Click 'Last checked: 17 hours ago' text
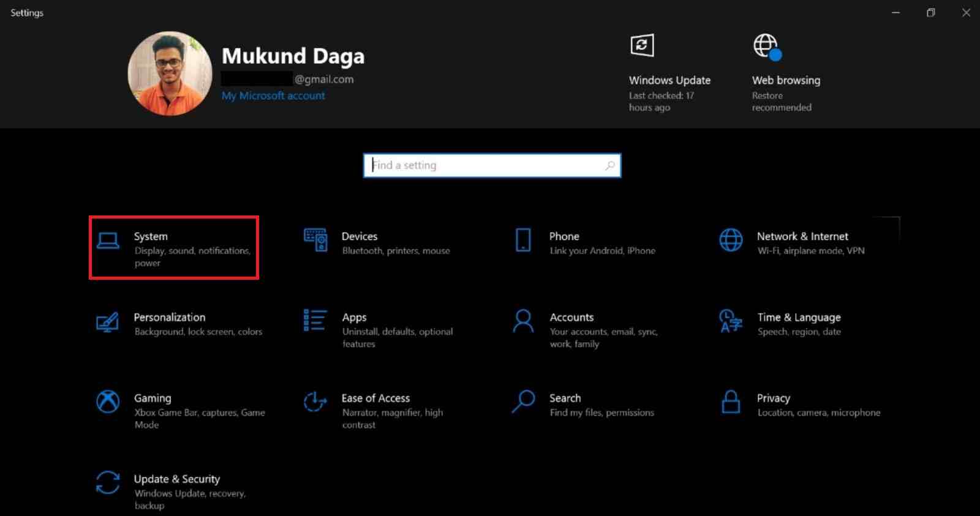The image size is (980, 516). coord(661,102)
